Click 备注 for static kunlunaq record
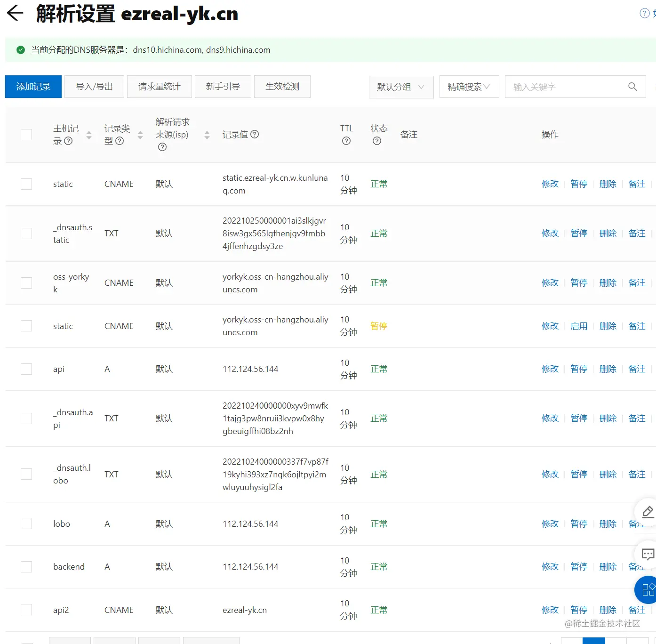 click(637, 184)
